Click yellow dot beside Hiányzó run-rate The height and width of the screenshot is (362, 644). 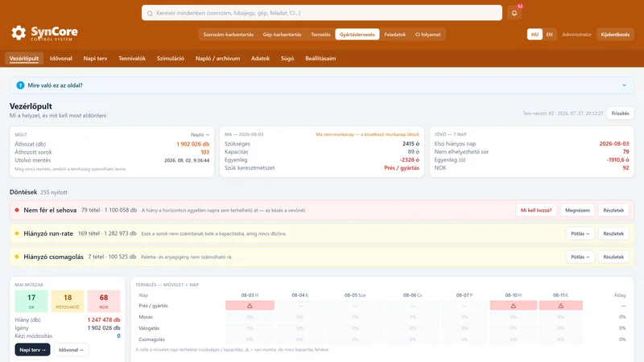coord(17,233)
